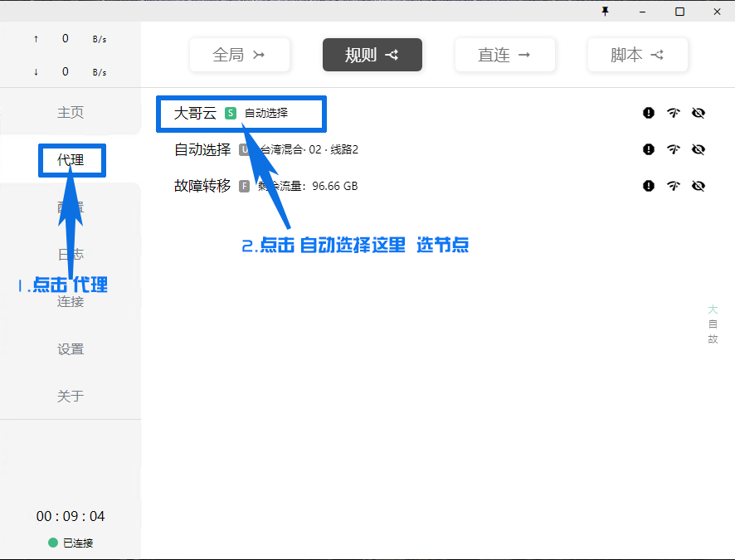
Task: Click the alert icon for 自动选择 group
Action: [649, 149]
